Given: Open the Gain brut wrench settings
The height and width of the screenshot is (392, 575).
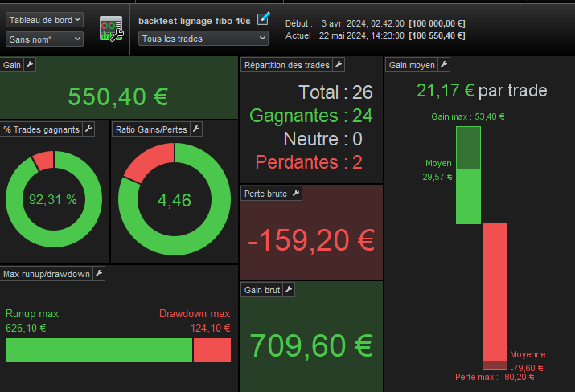Looking at the screenshot, I should tap(289, 290).
